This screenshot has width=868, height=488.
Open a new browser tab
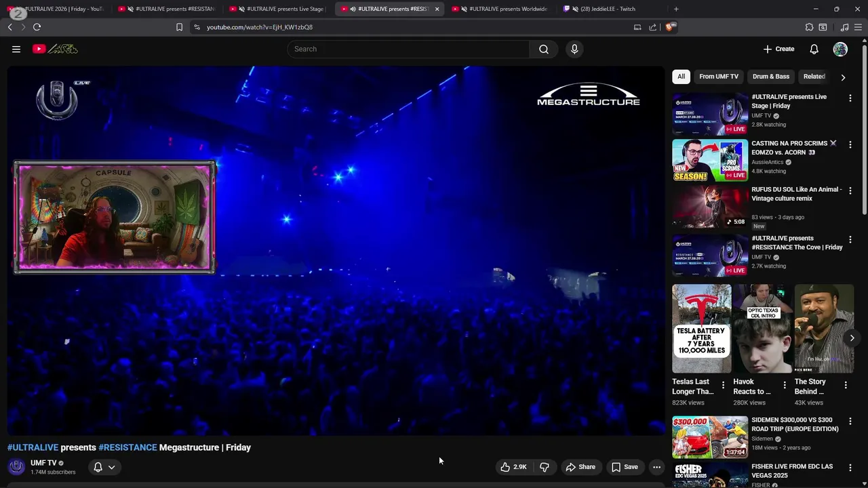tap(675, 9)
